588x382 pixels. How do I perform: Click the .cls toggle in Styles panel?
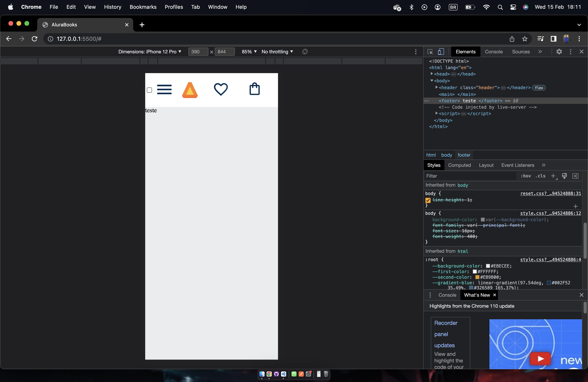[540, 176]
